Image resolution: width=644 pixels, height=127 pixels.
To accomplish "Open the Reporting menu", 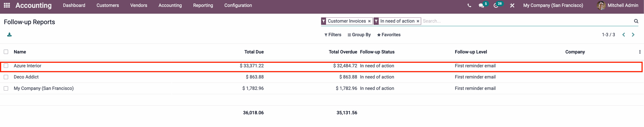I will [x=203, y=5].
